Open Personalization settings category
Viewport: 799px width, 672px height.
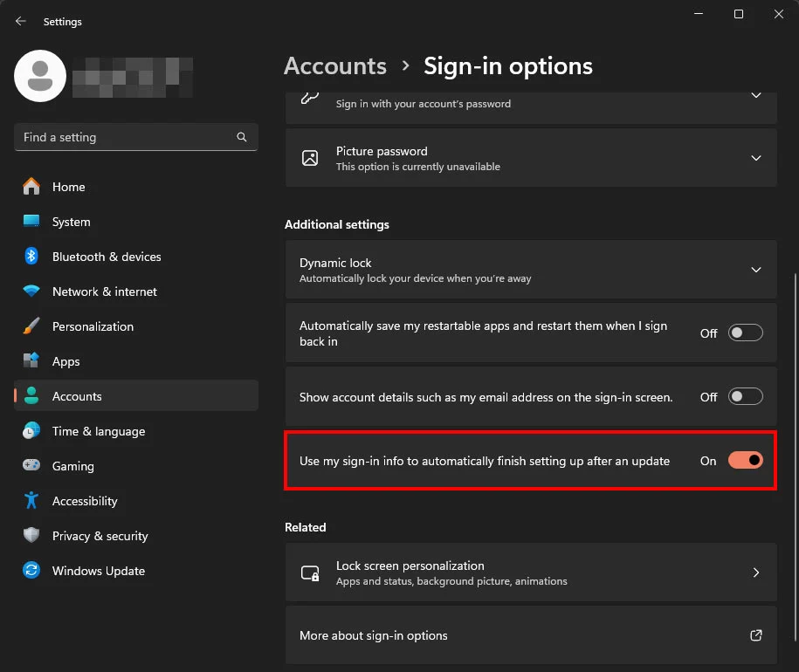(136, 326)
